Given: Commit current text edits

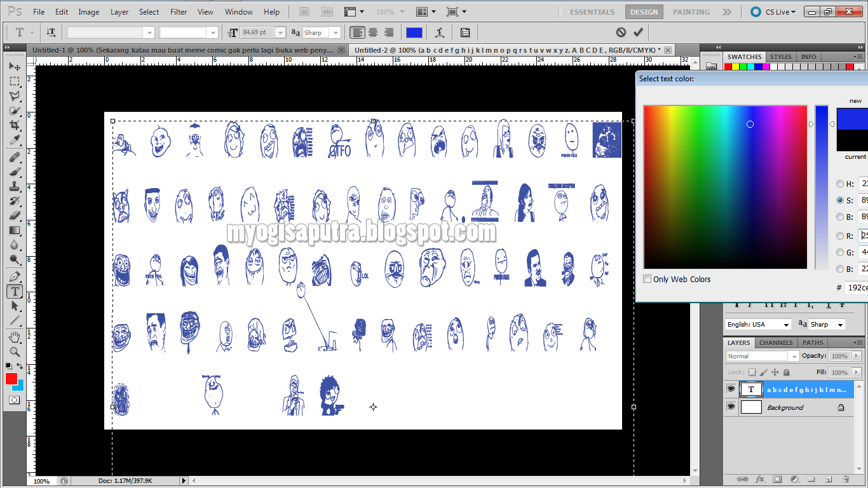Looking at the screenshot, I should point(638,32).
